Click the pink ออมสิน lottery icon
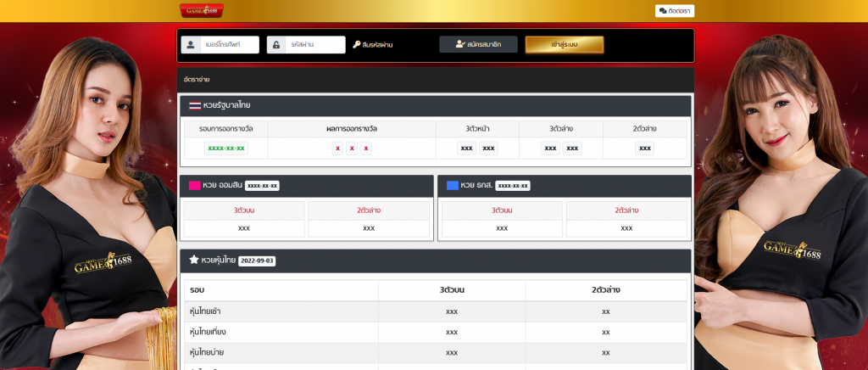The image size is (868, 370). (194, 185)
